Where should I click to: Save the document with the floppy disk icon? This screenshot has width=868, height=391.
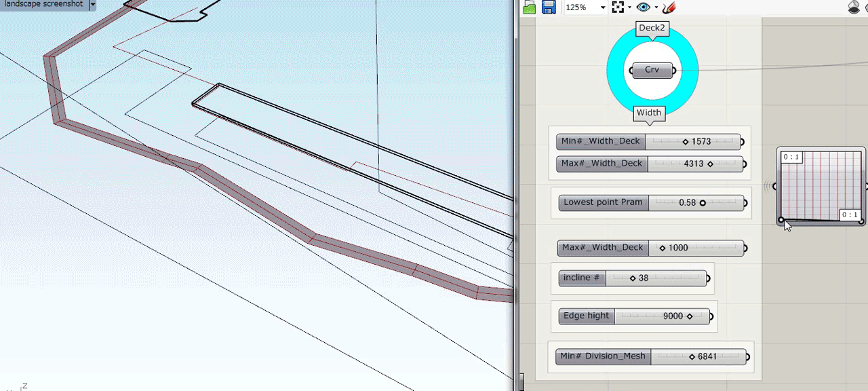(x=549, y=7)
